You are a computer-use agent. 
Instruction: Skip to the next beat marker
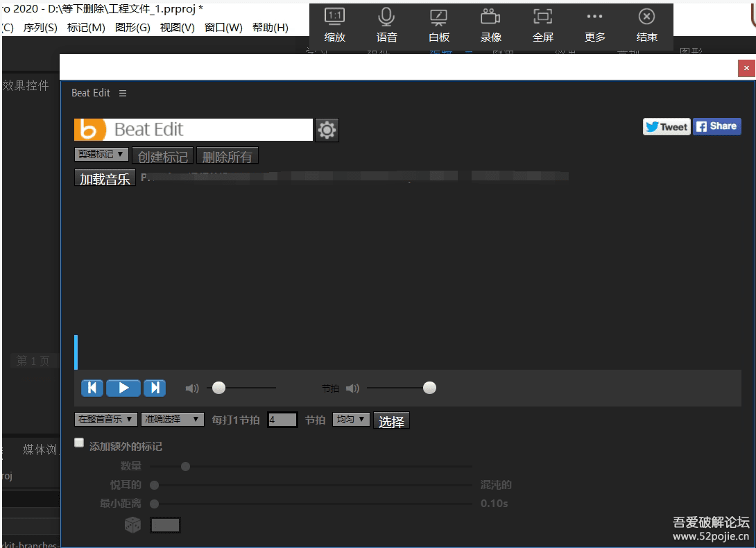155,388
